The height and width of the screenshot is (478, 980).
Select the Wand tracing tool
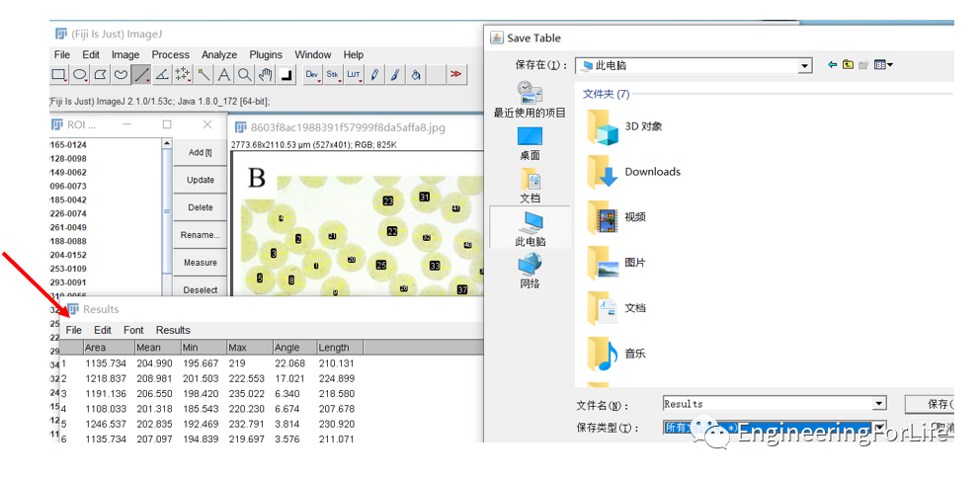(204, 75)
